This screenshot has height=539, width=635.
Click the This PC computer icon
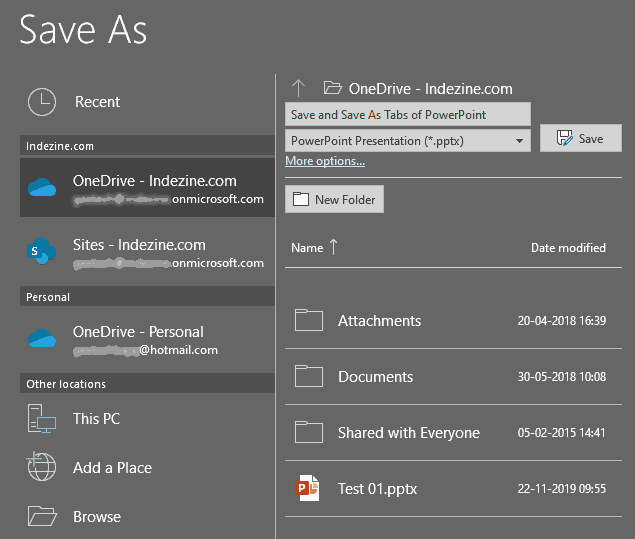pos(42,419)
